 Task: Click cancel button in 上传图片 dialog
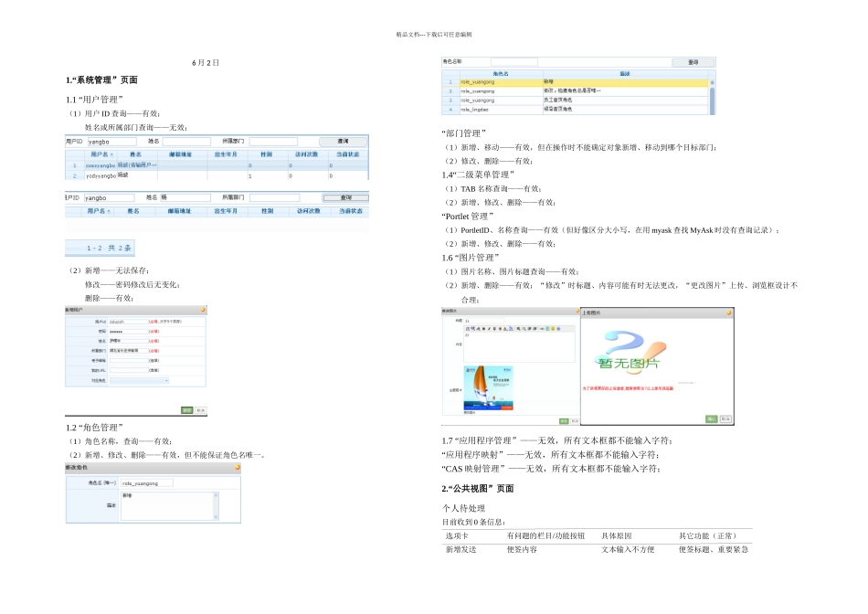[725, 419]
